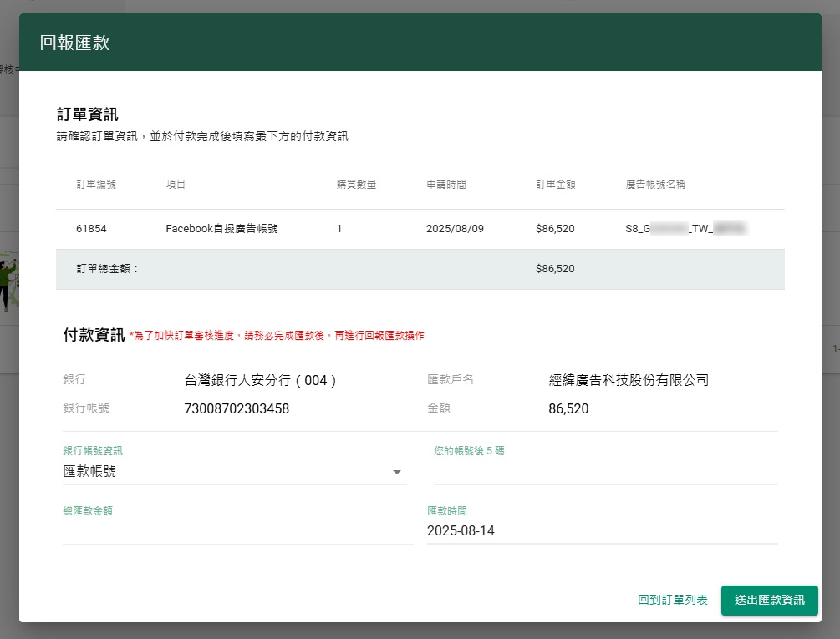Select the 訂單金額 column header
840x639 pixels.
556,184
